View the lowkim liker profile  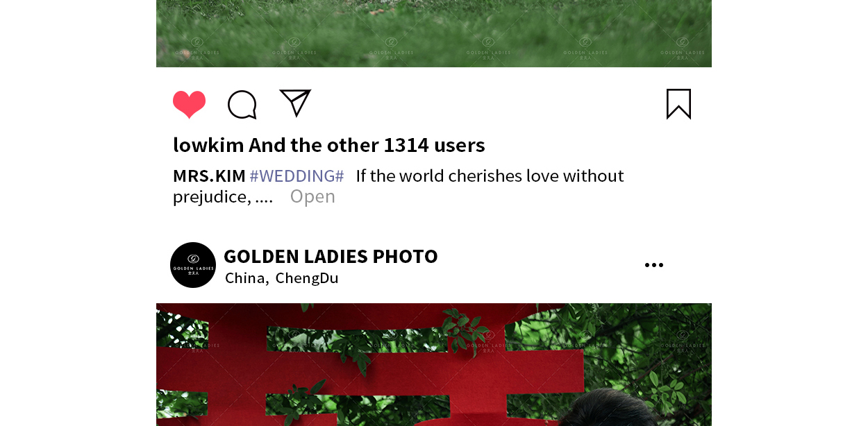208,145
